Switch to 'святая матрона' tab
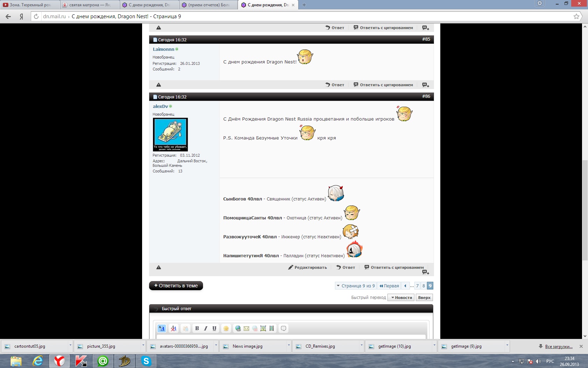Screen dimensions: 588x368 (90, 5)
